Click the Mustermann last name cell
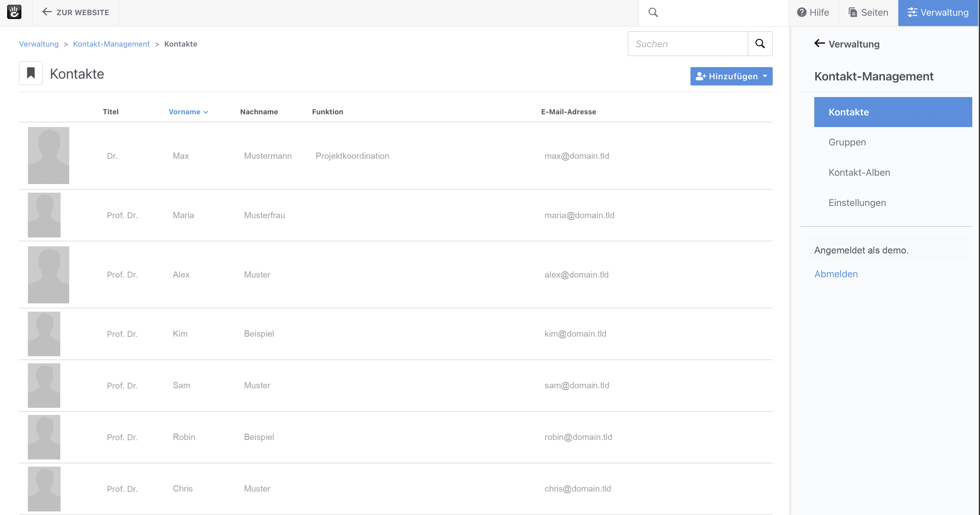Screen dimensions: 980x515 click(x=268, y=156)
